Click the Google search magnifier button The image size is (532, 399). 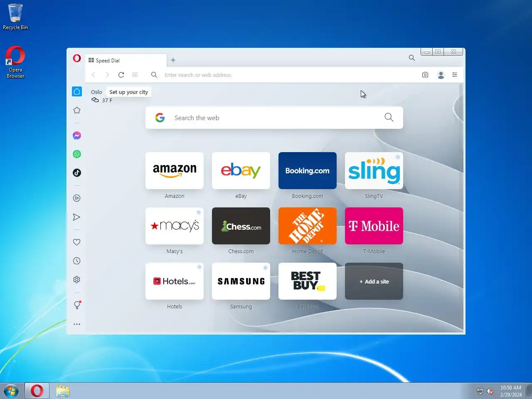pos(389,118)
